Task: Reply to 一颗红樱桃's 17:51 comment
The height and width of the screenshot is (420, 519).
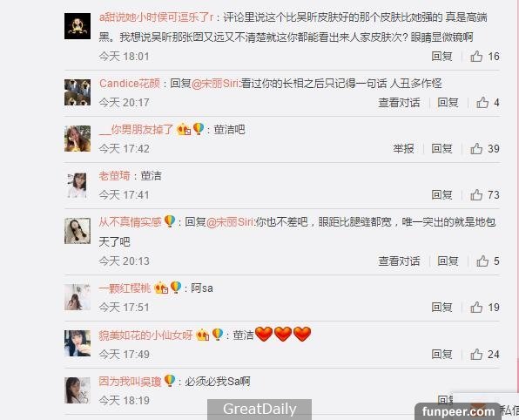Action: click(441, 307)
